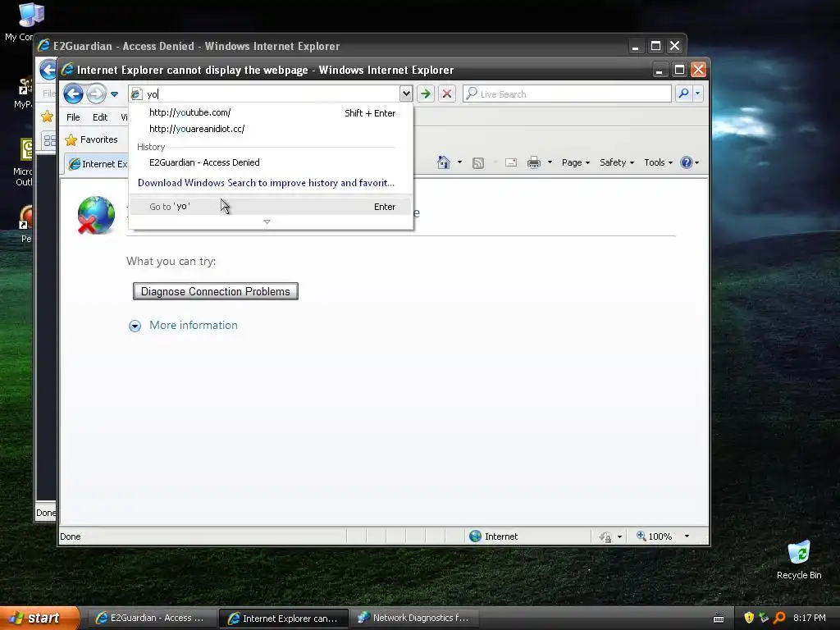This screenshot has width=840, height=630.
Task: Open the Safety menu
Action: pos(617,162)
